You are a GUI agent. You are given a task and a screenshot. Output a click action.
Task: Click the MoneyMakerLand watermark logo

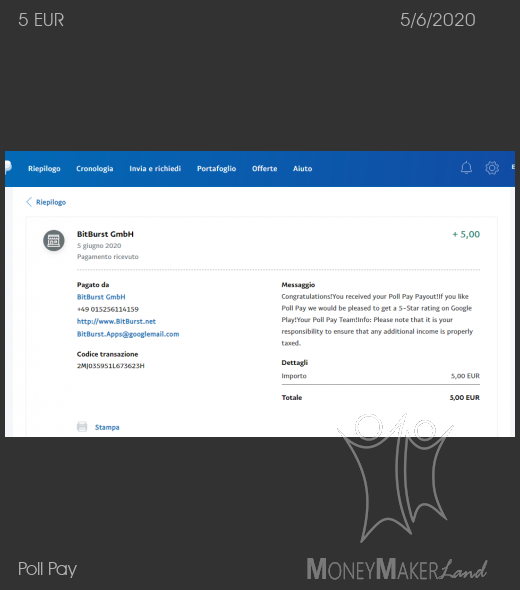coord(397,497)
